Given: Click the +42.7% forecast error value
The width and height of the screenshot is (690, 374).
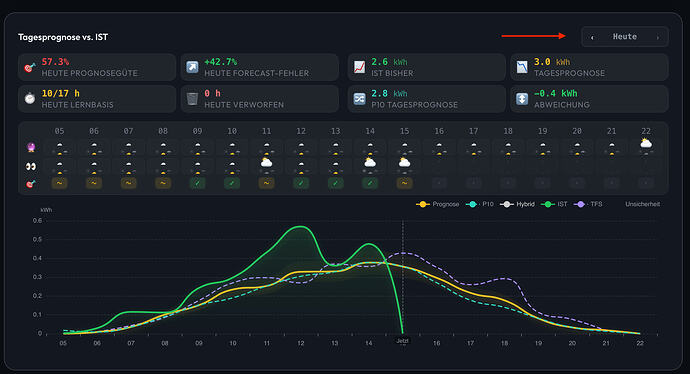Looking at the screenshot, I should (x=220, y=62).
